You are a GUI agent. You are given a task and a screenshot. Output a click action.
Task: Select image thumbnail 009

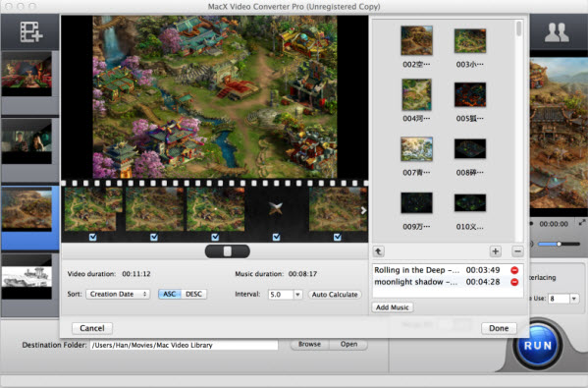[416, 202]
